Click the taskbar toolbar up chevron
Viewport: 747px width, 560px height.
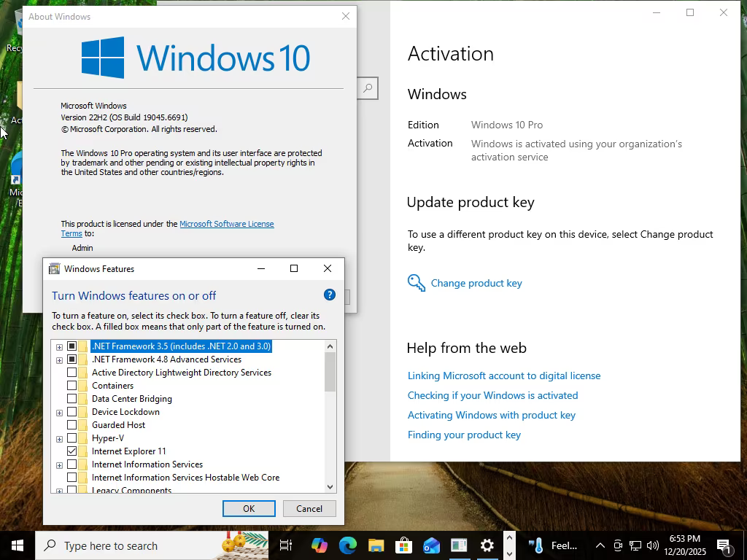(x=509, y=538)
